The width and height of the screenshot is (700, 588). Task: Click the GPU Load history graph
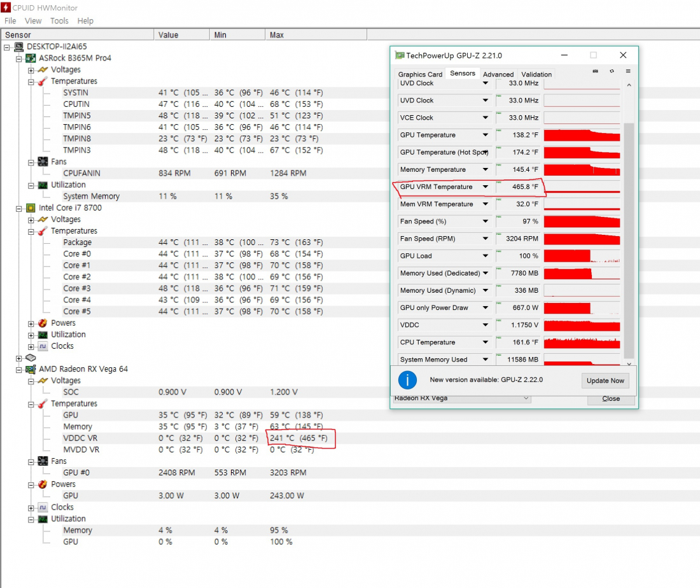(582, 256)
